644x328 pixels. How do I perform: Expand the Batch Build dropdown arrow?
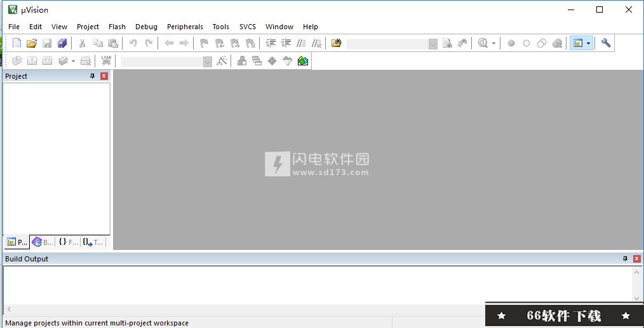(x=73, y=61)
